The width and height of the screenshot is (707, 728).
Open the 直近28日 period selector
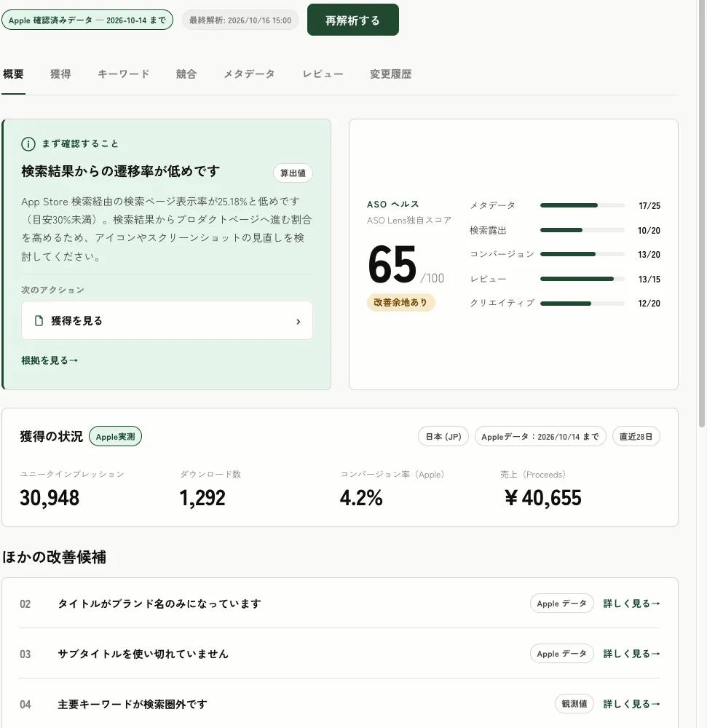tap(636, 436)
